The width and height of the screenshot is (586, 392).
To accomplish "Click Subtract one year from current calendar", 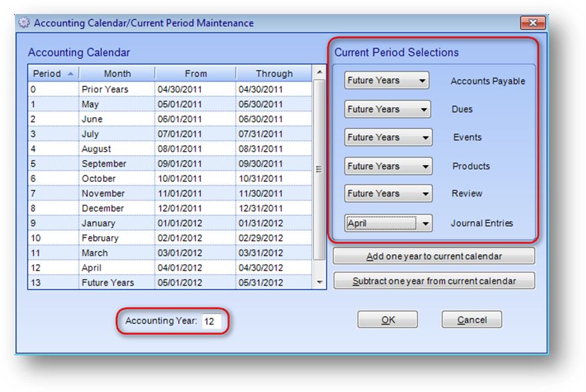I will [x=434, y=281].
